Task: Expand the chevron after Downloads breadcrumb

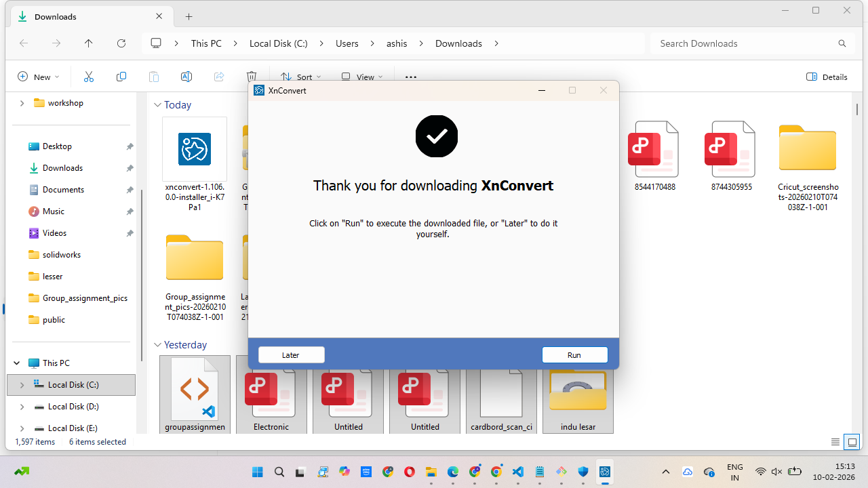Action: (496, 43)
